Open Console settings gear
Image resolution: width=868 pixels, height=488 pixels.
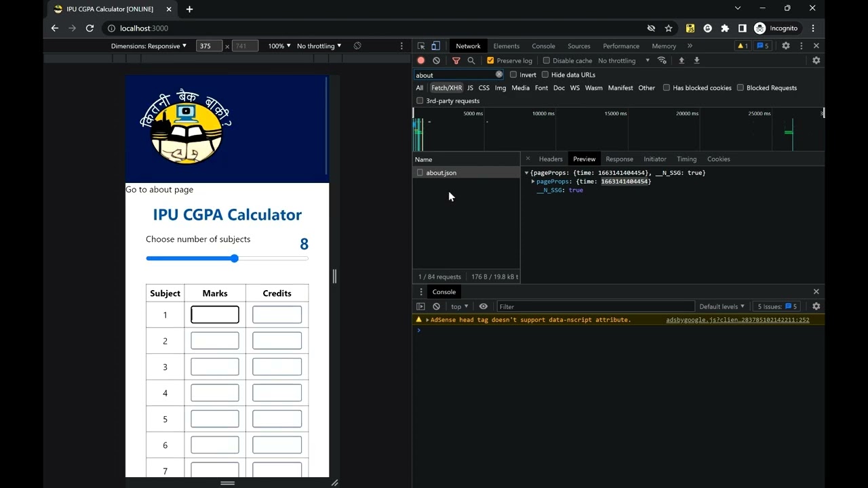[816, 306]
